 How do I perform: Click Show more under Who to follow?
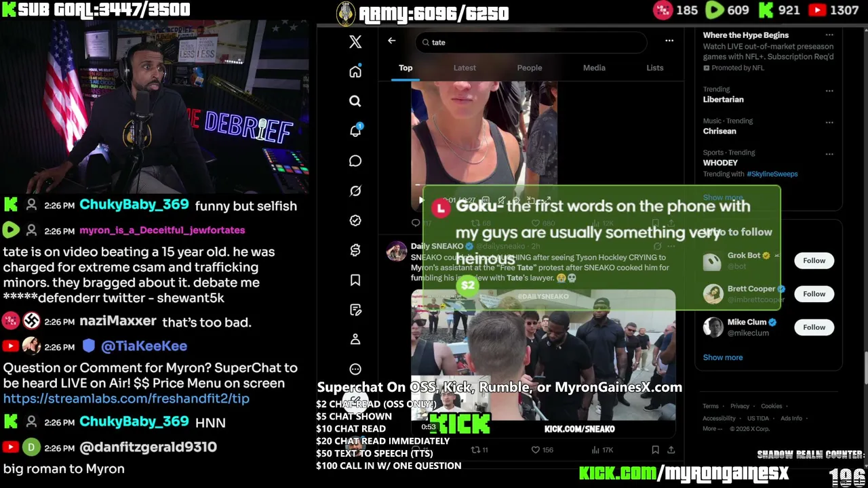pos(723,357)
